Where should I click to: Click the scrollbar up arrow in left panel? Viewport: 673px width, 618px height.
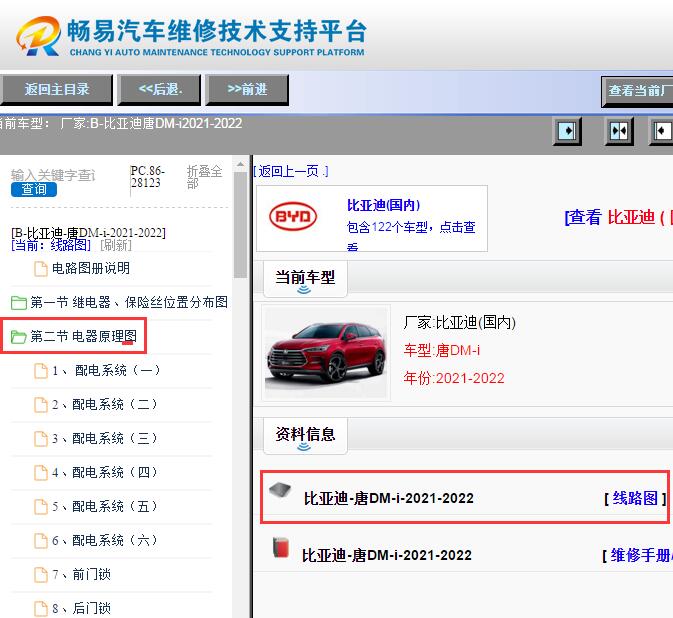240,165
